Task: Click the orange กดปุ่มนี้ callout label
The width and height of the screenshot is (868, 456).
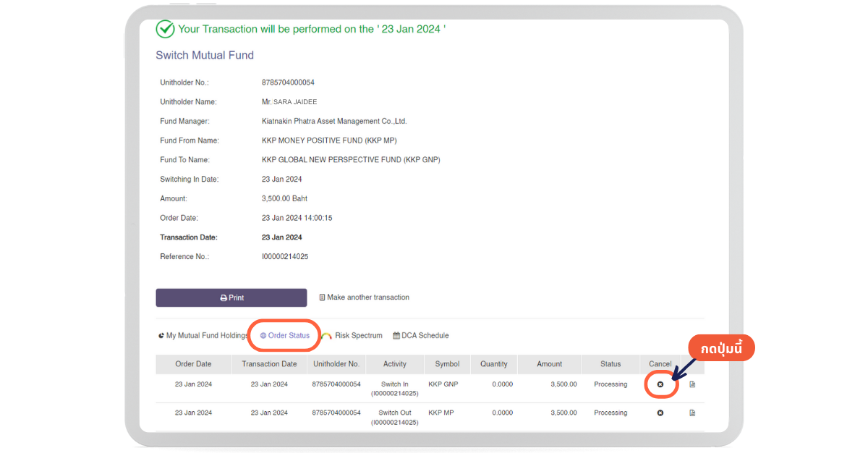Action: 722,349
